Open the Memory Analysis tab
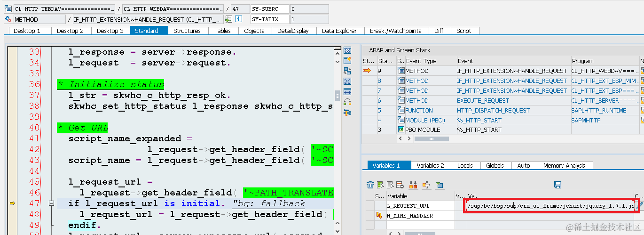Image resolution: width=644 pixels, height=235 pixels. [x=565, y=165]
